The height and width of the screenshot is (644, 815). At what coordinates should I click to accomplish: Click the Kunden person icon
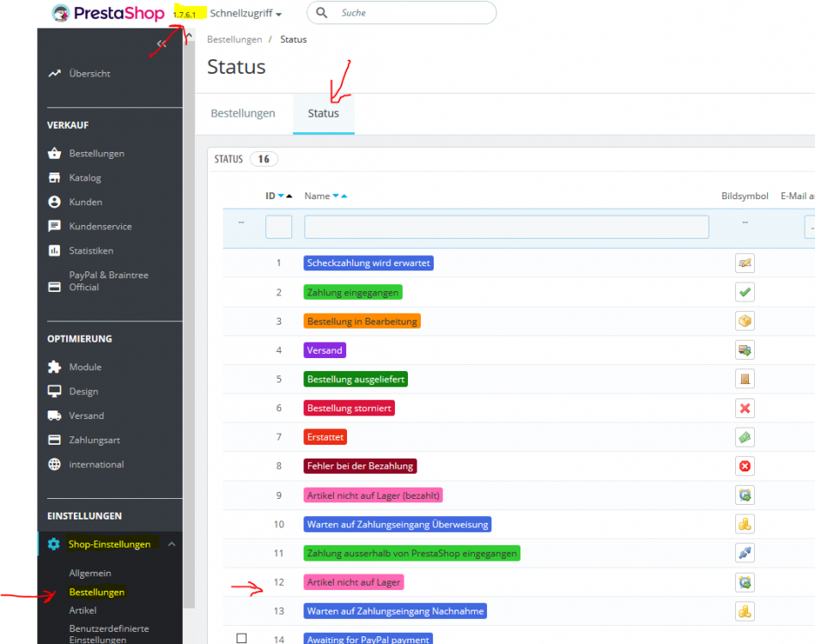pyautogui.click(x=55, y=202)
